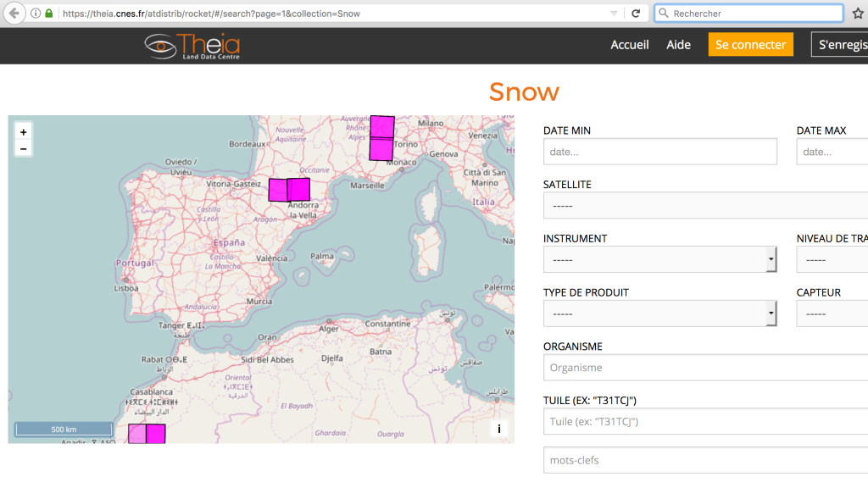
Task: Click the bookmark star icon
Action: coord(858,14)
